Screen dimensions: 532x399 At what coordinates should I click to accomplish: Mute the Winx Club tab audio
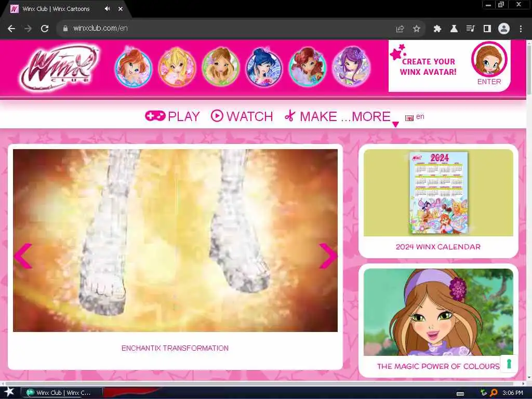pos(107,9)
